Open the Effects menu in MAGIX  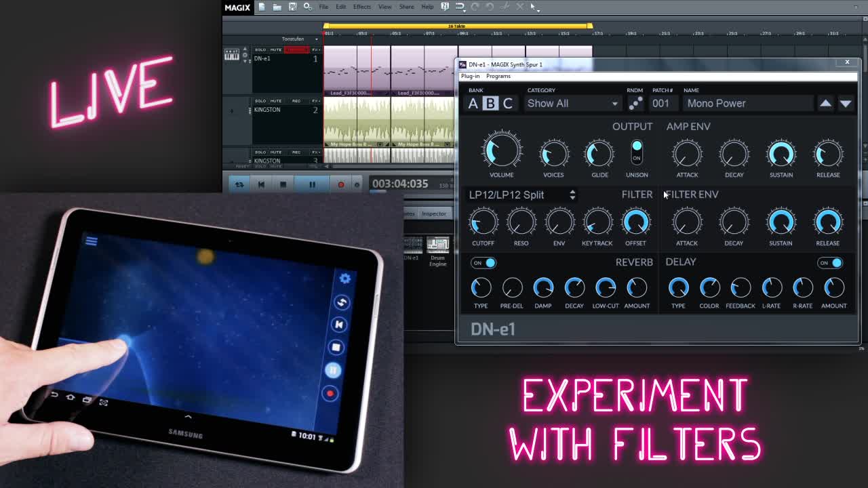361,7
